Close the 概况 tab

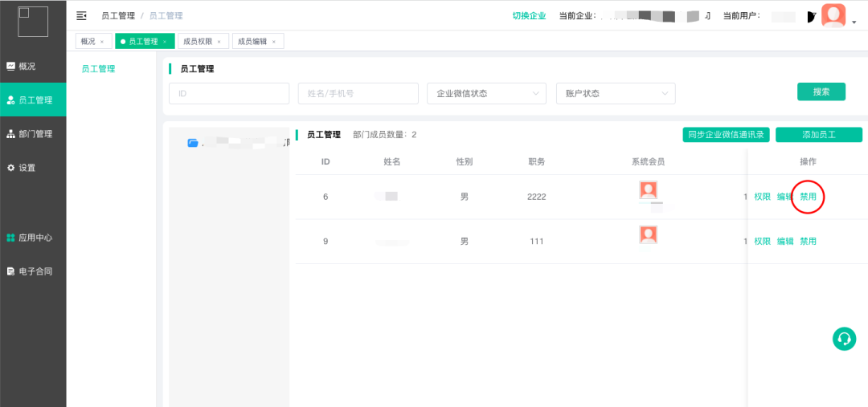(x=102, y=42)
